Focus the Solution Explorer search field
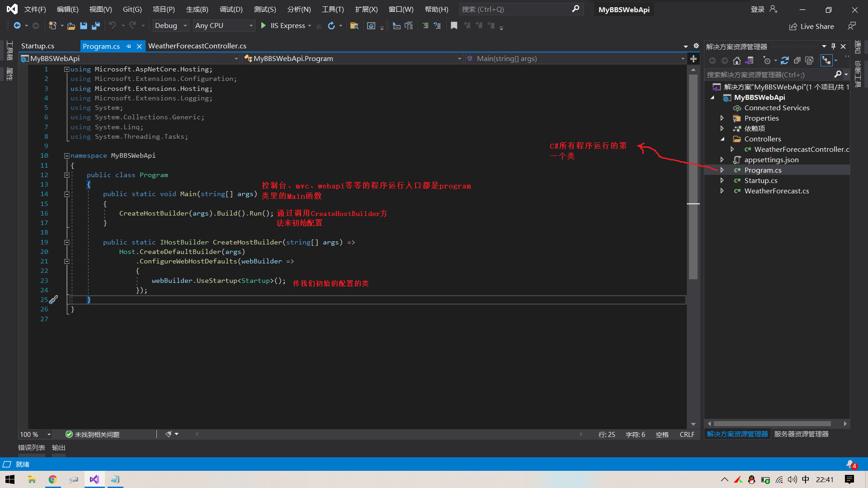This screenshot has width=868, height=488. point(769,75)
